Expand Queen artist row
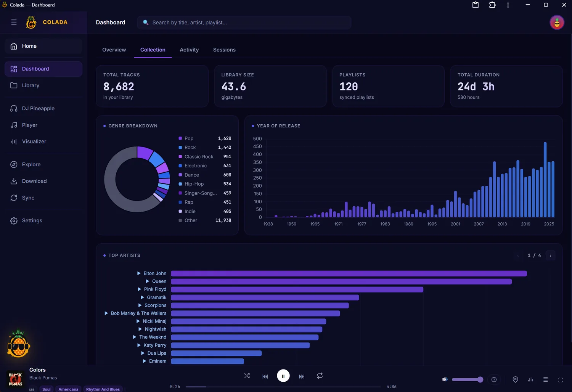 [148, 281]
